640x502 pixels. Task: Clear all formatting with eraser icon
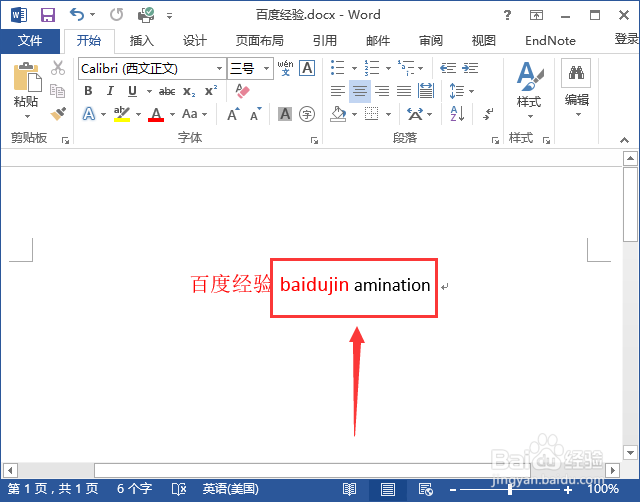(x=242, y=91)
